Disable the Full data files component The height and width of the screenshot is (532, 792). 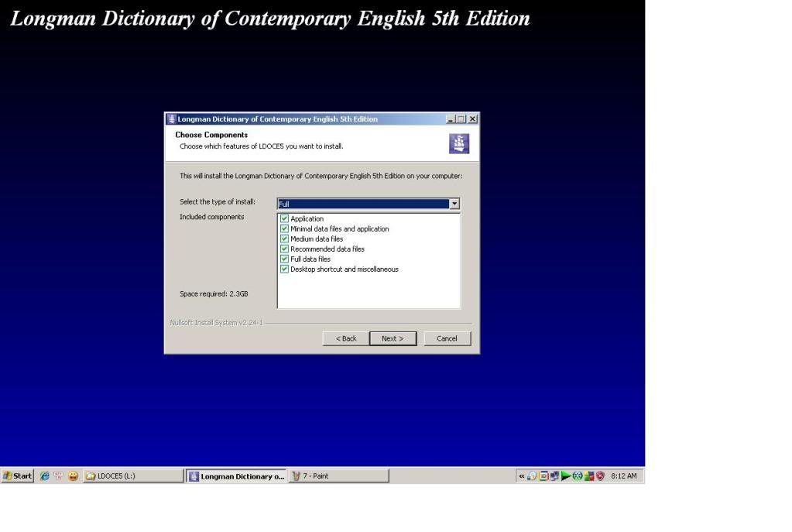click(x=284, y=259)
